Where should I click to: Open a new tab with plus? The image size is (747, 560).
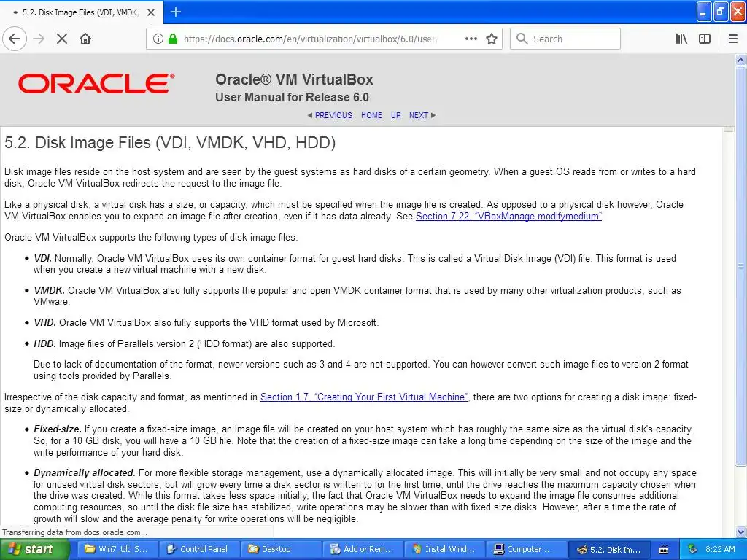(176, 12)
